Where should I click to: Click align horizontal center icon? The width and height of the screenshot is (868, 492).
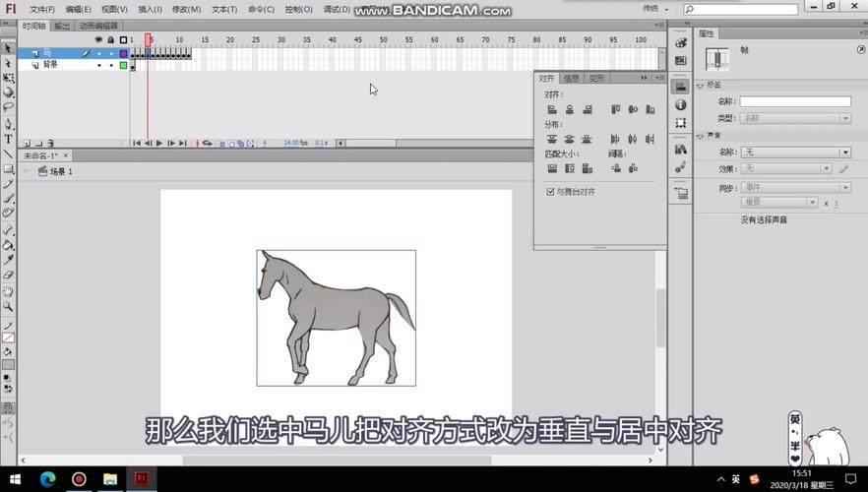570,109
